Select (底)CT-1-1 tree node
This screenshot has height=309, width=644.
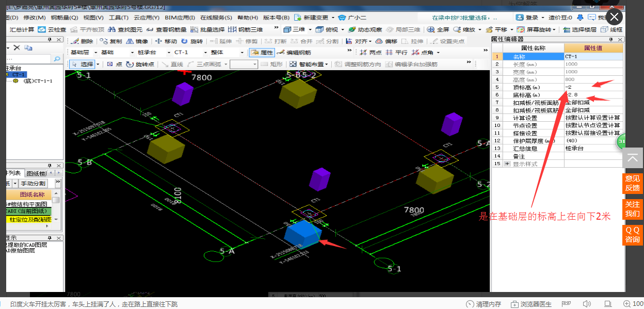(x=38, y=81)
